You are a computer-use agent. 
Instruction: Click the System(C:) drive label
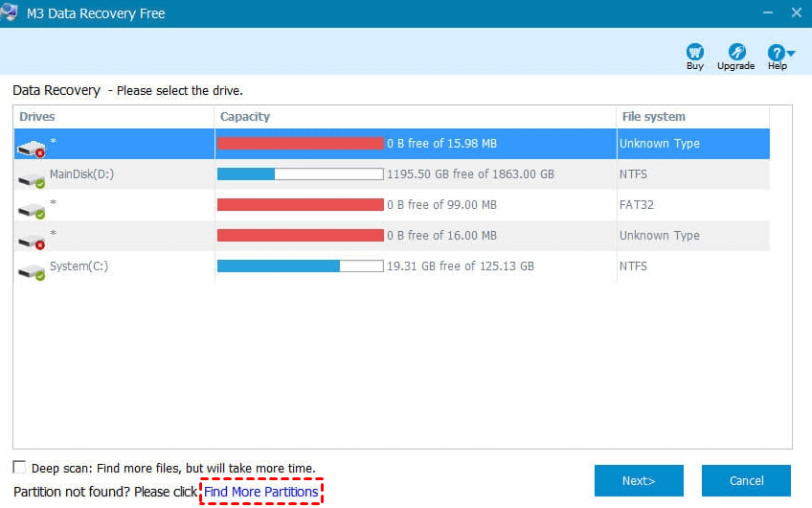pos(79,266)
